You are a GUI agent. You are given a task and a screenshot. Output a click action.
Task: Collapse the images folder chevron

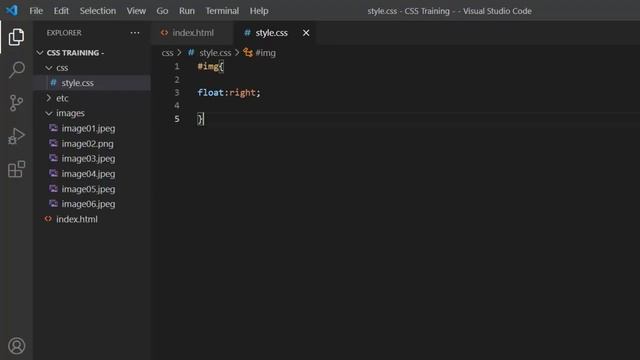[x=49, y=113]
